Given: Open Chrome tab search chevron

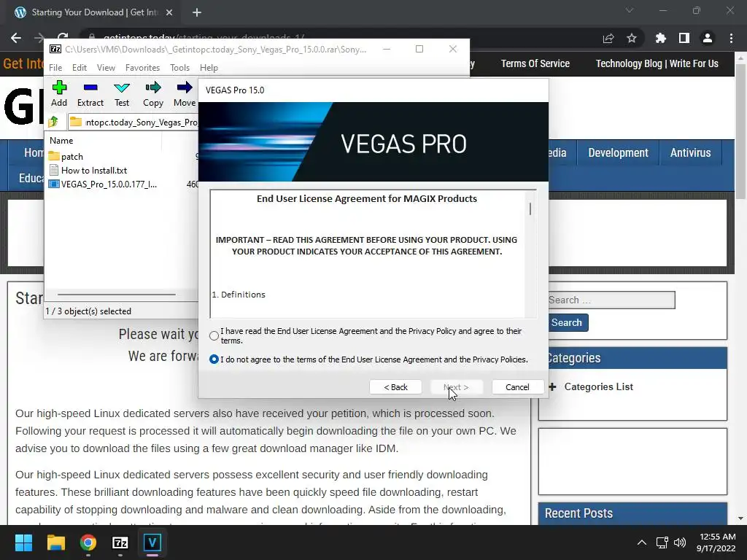Looking at the screenshot, I should [x=630, y=10].
